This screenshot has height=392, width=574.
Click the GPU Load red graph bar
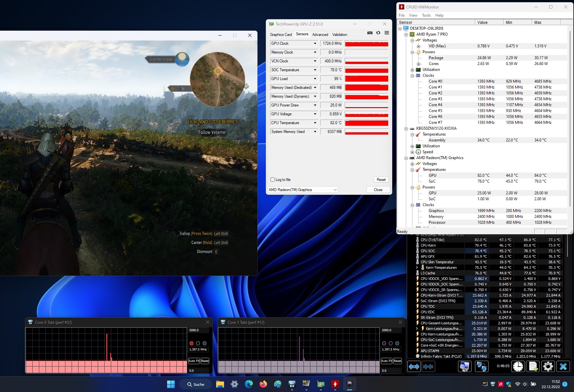click(x=367, y=79)
